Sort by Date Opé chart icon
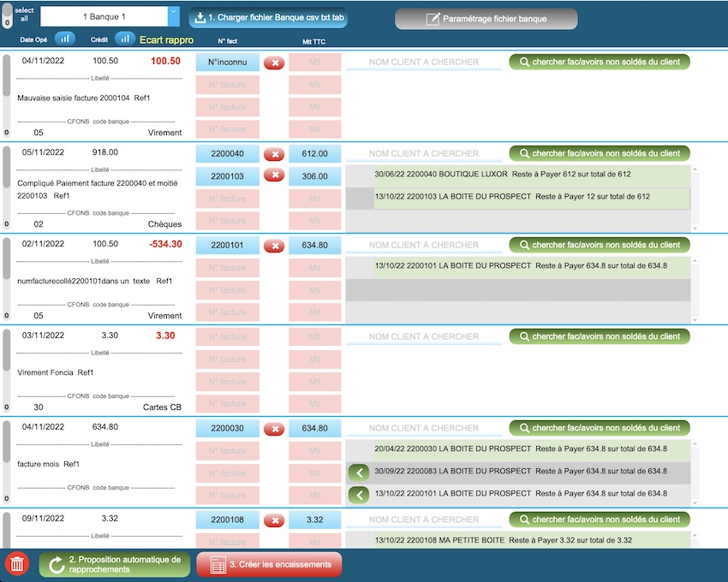 click(x=64, y=39)
